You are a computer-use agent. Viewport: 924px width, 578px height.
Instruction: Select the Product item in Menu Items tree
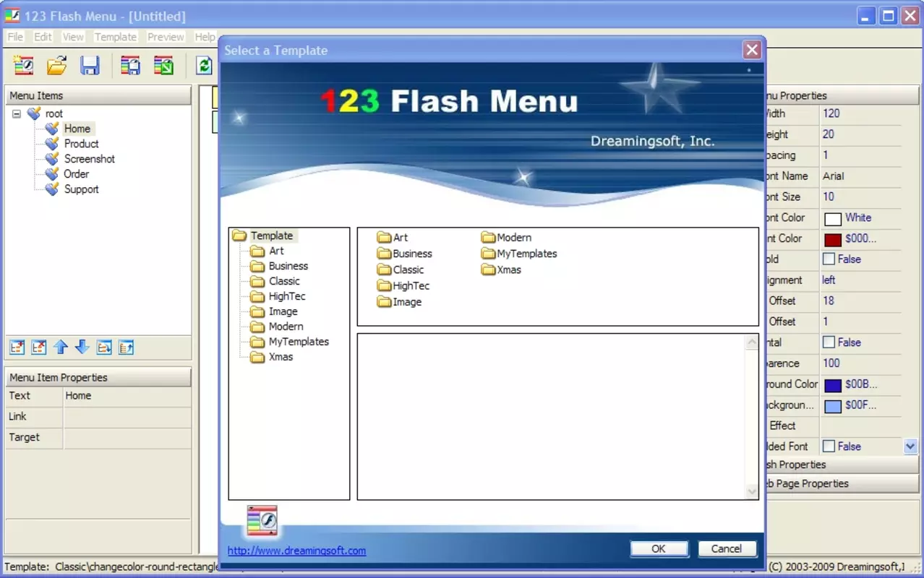click(82, 144)
